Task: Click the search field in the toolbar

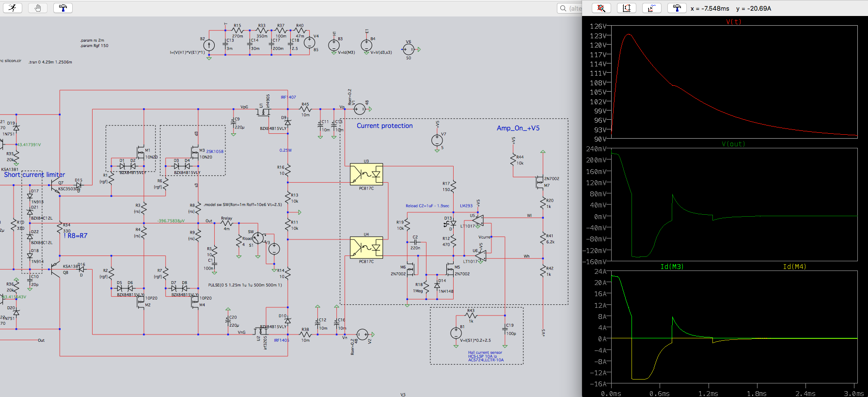Action: [x=569, y=8]
